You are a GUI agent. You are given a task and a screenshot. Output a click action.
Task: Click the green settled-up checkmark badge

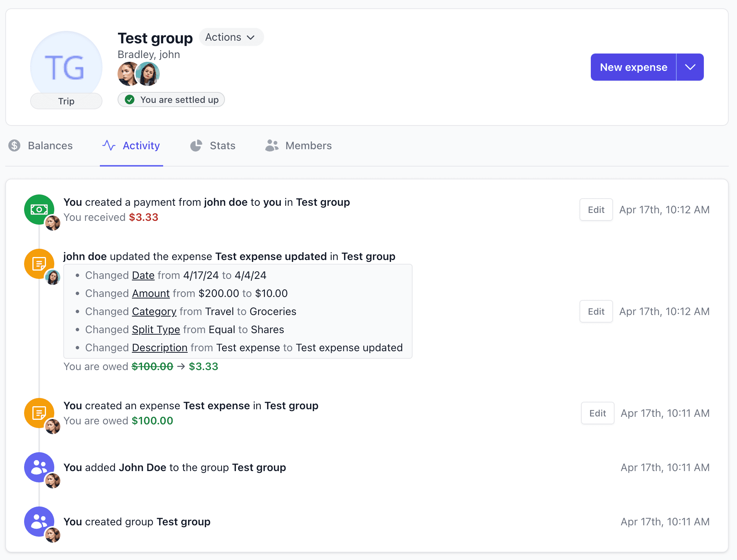[130, 99]
